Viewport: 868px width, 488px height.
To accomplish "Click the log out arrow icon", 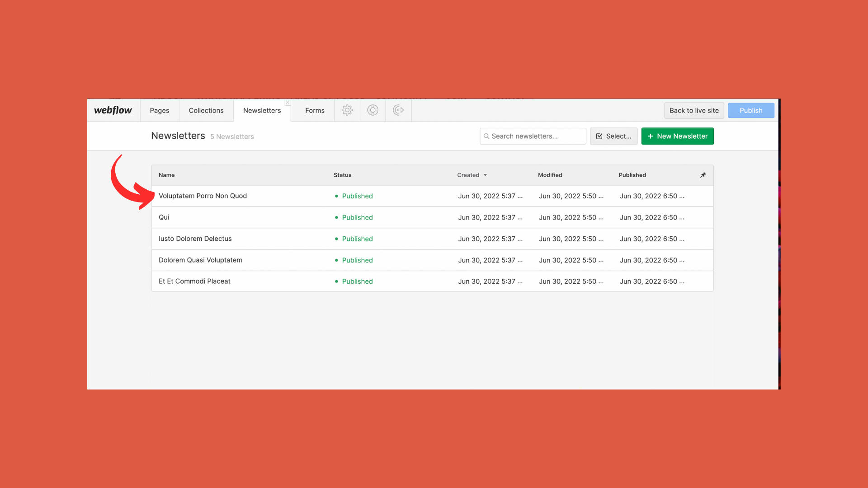I will (x=398, y=110).
